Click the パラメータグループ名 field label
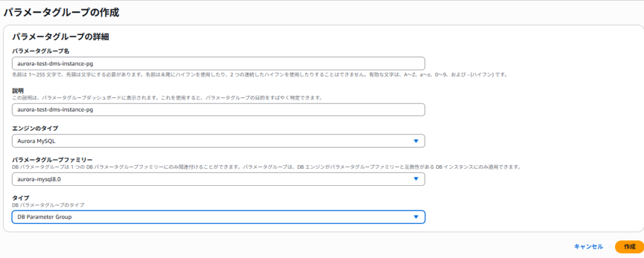 coord(40,51)
